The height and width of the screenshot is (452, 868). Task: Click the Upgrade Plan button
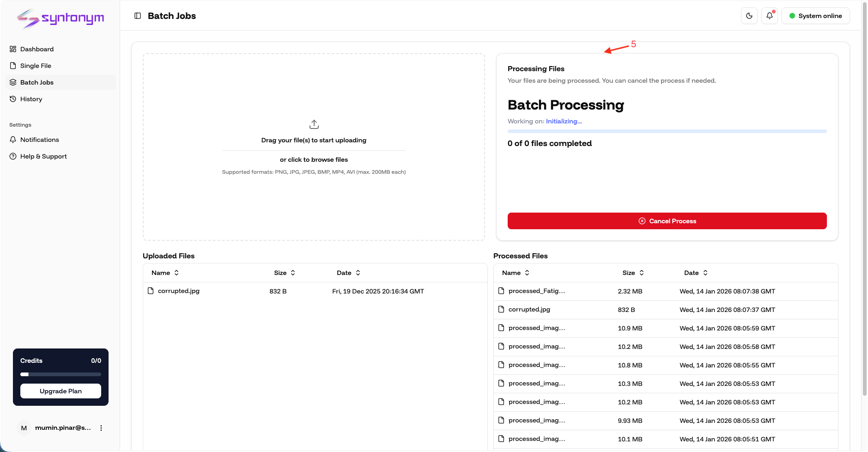[x=61, y=391]
